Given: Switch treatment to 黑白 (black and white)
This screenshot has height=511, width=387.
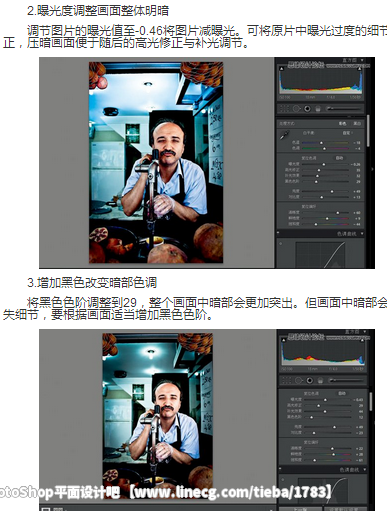Looking at the screenshot, I should 357,123.
